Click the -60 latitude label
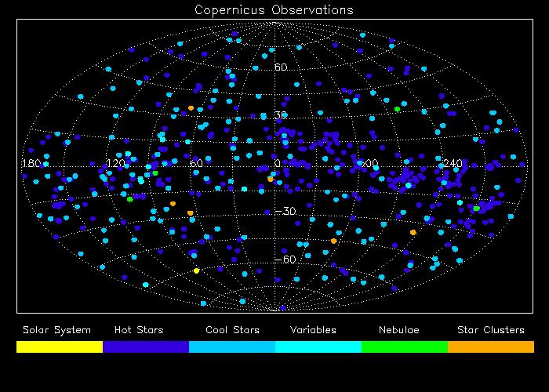Screen dimensions: 549x392 [285, 260]
